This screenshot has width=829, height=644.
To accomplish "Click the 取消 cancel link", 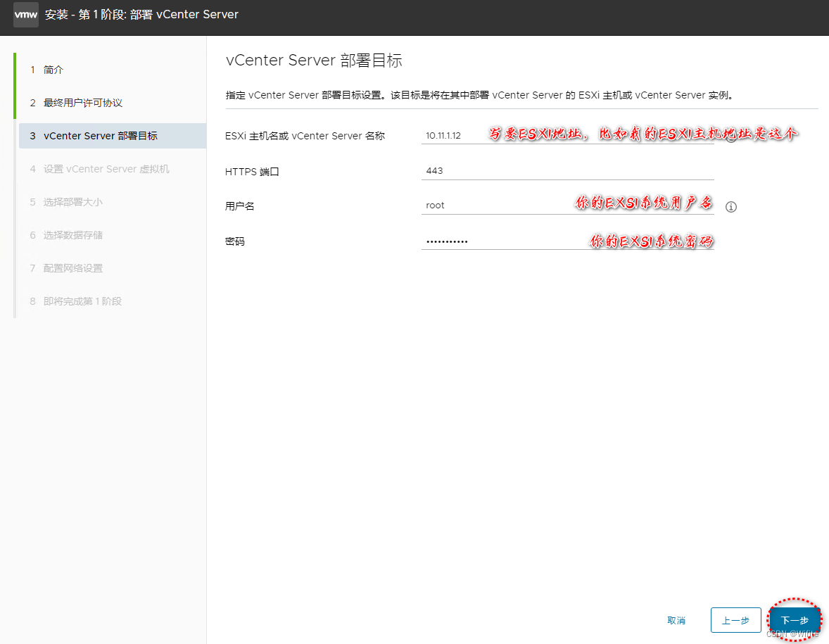I will point(676,620).
